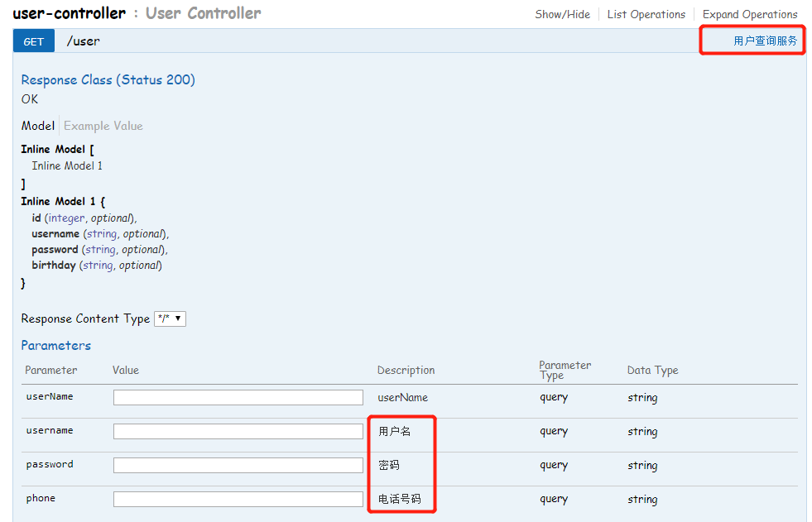This screenshot has width=812, height=522.
Task: Click the /user endpoint path
Action: point(83,41)
